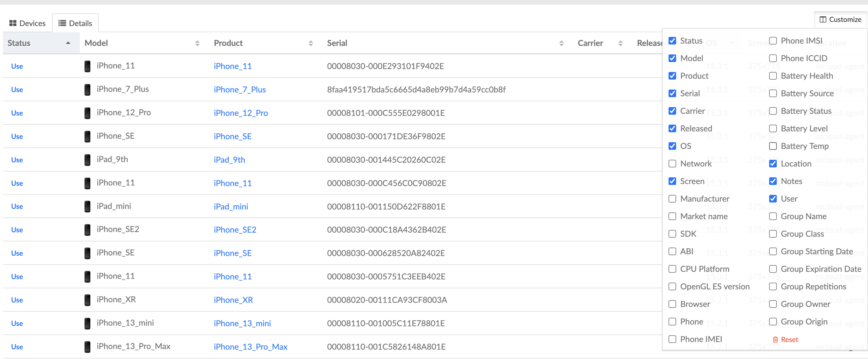Disable the Notes checkbox

point(773,181)
